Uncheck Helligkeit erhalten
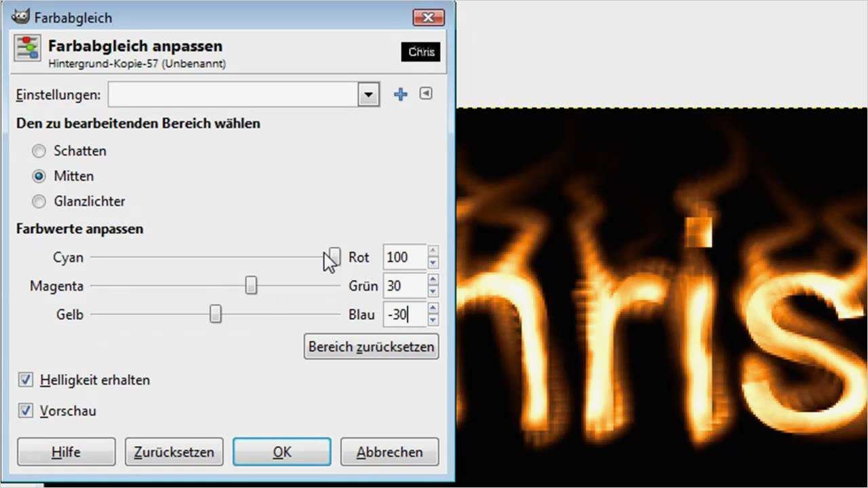The height and width of the screenshot is (488, 868). 25,380
